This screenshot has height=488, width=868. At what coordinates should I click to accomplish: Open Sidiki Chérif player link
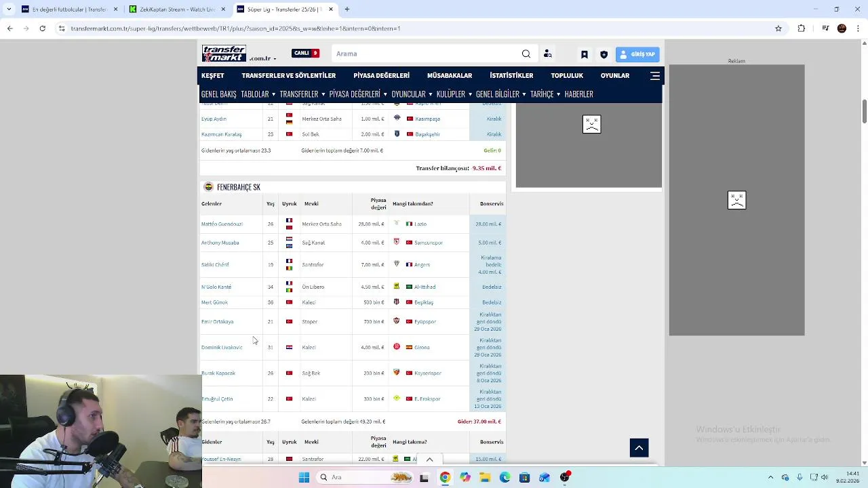coord(215,264)
